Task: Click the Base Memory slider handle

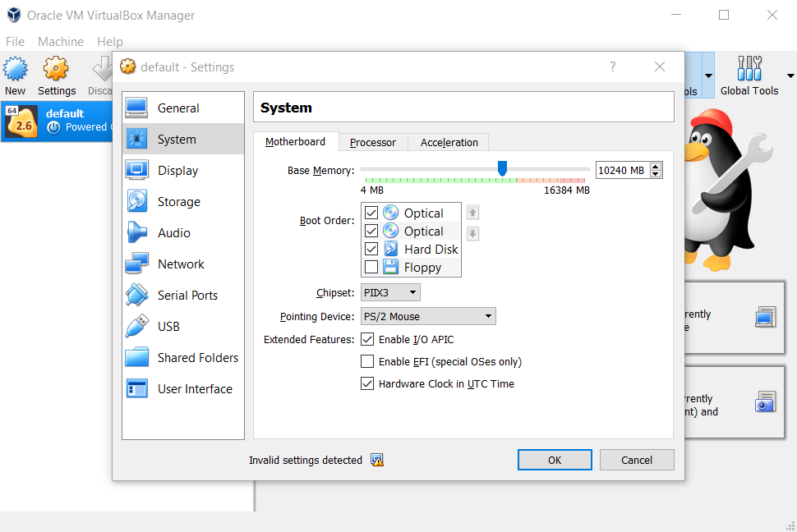Action: tap(502, 168)
